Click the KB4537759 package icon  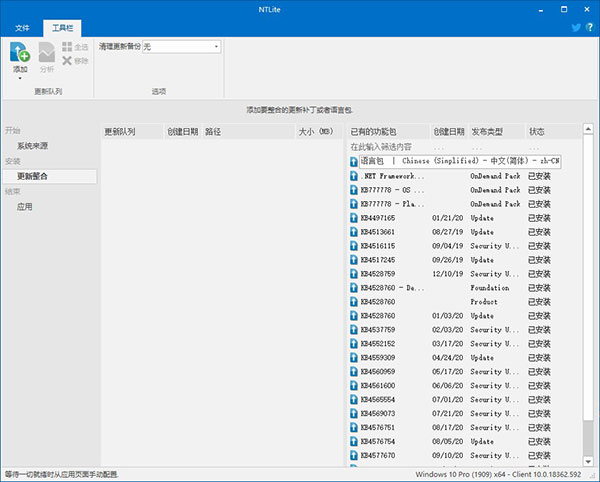pos(354,330)
